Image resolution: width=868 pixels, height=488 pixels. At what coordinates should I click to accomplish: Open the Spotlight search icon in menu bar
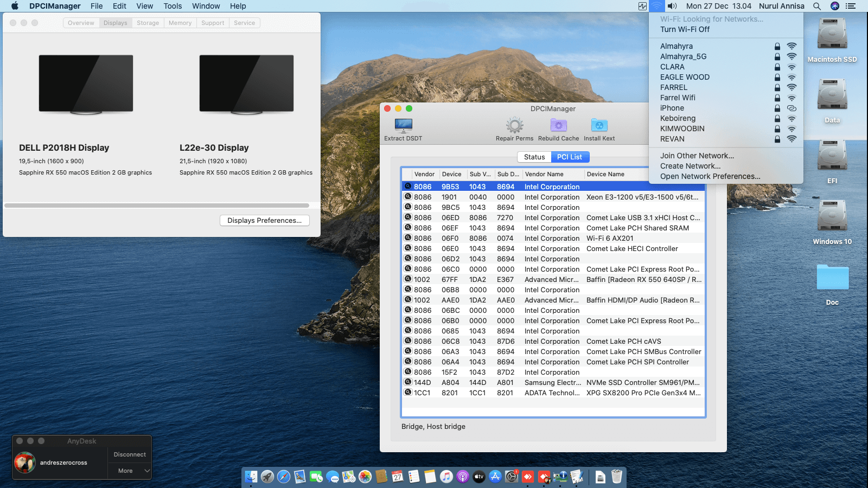[816, 6]
